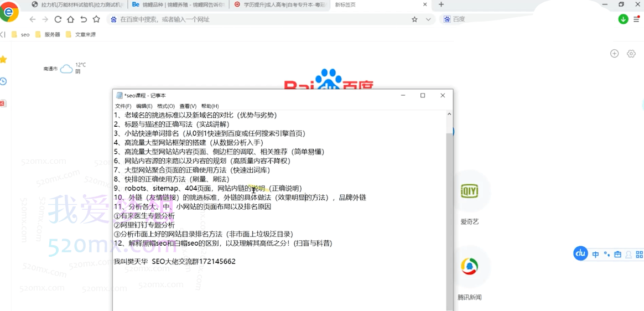Open the Notepad 查看(V) menu
This screenshot has height=311, width=644.
click(188, 106)
